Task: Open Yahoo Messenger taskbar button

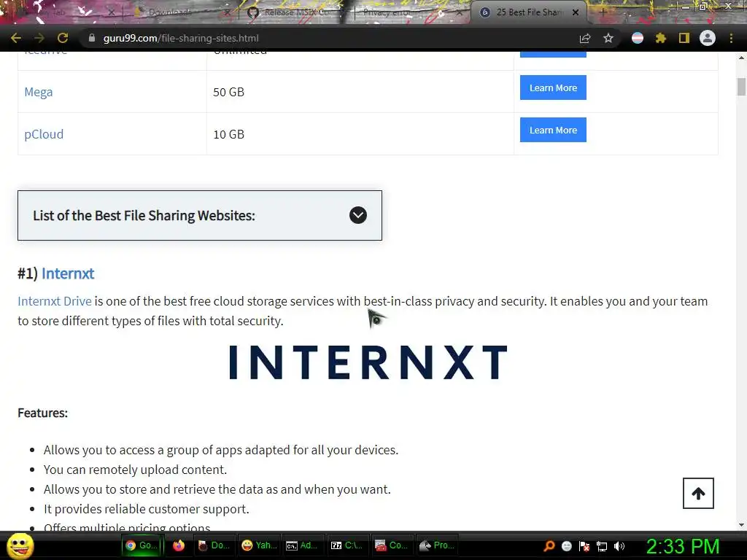Action: pos(260,545)
